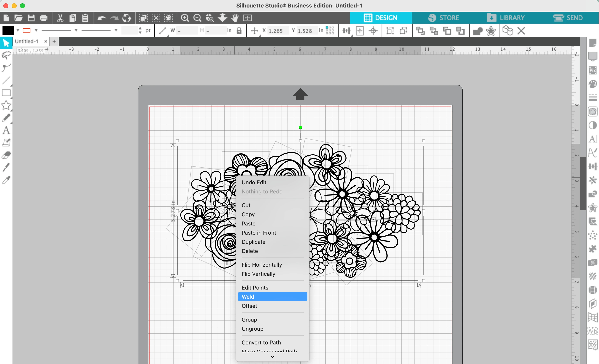Select the Text tool (A icon)
This screenshot has width=599, height=364.
tap(6, 130)
